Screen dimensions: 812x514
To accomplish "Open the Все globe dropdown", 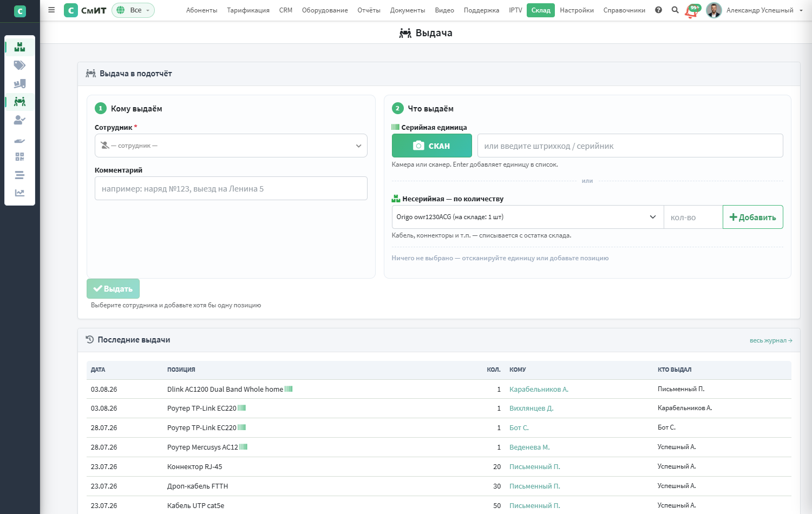I will [x=133, y=10].
